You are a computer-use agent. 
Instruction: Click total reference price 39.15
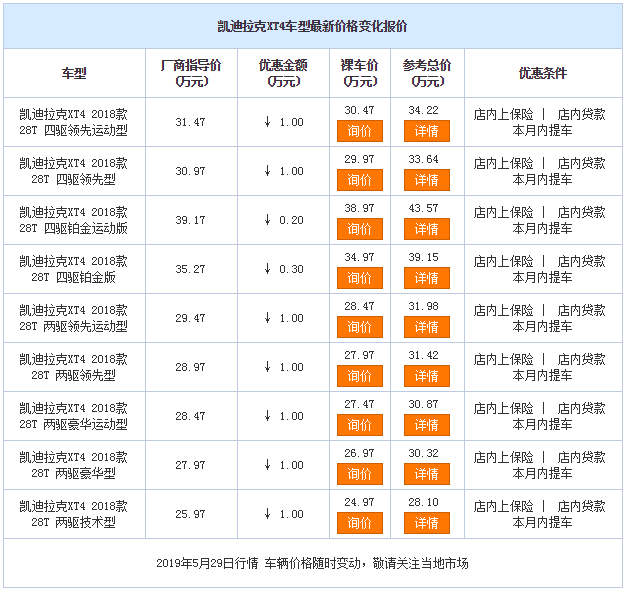(x=423, y=257)
